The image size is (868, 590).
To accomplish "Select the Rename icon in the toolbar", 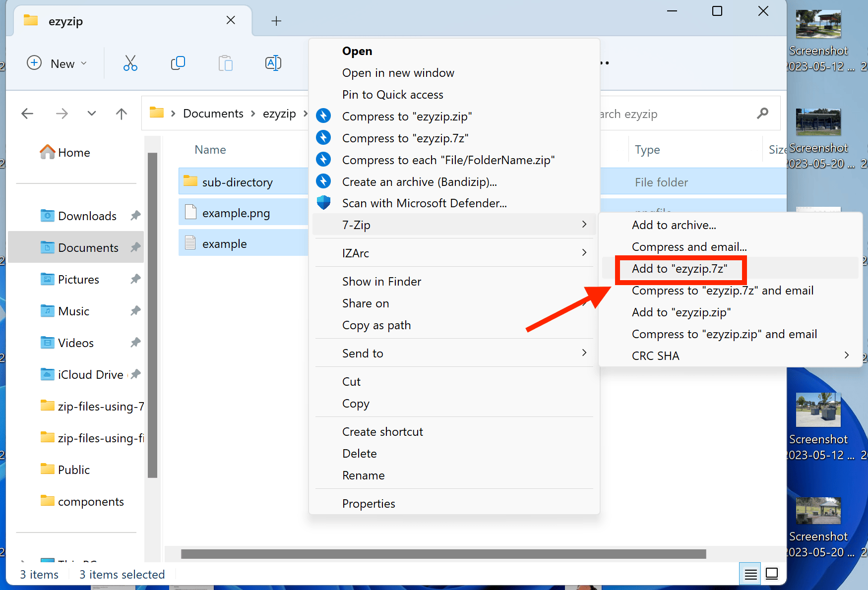I will [x=273, y=63].
